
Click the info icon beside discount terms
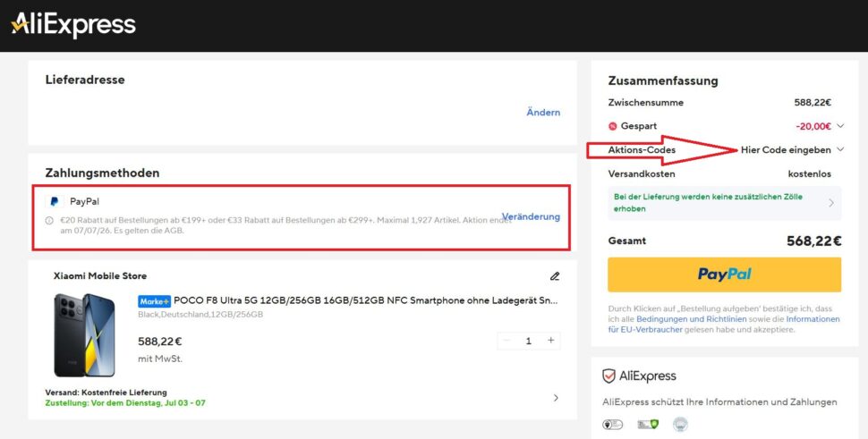point(49,221)
